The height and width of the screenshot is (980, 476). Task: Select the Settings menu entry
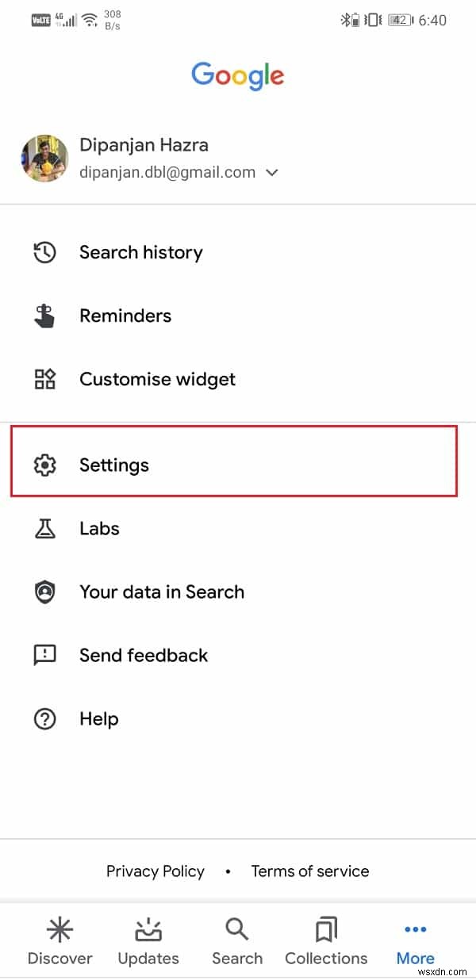tap(113, 465)
